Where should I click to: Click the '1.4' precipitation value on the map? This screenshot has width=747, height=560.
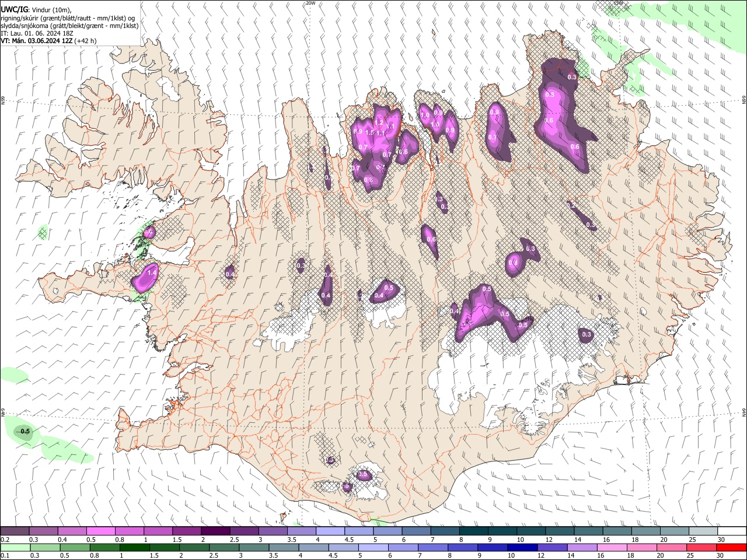coord(152,272)
